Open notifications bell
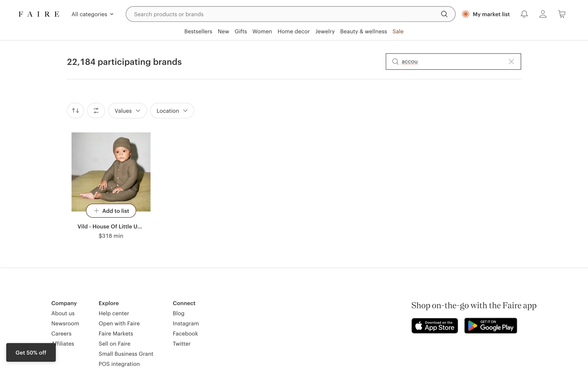The image size is (588, 368). 524,14
